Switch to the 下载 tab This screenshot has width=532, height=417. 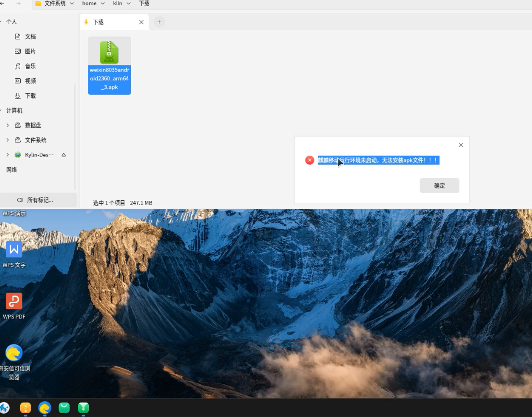pyautogui.click(x=114, y=22)
